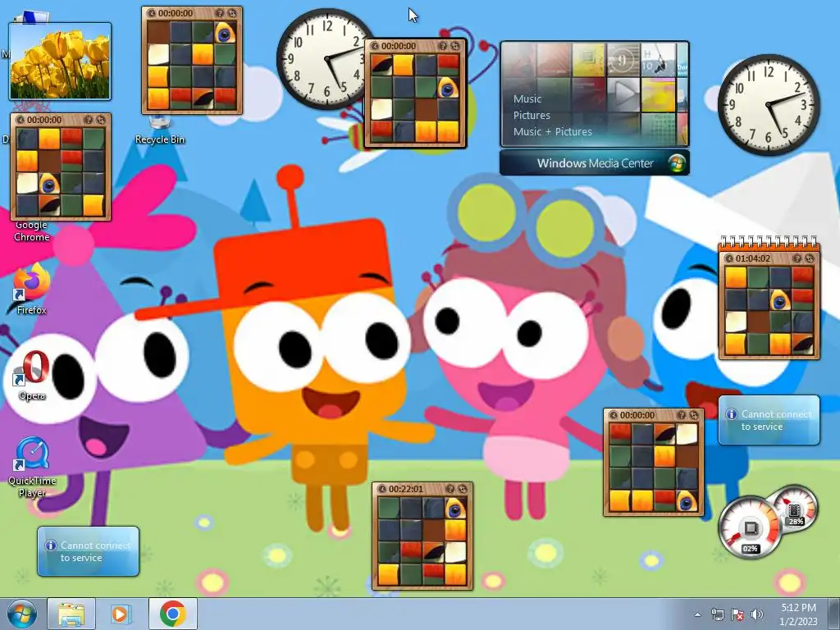Click shuffle icon on puzzle above Google Chrome label

point(101,120)
